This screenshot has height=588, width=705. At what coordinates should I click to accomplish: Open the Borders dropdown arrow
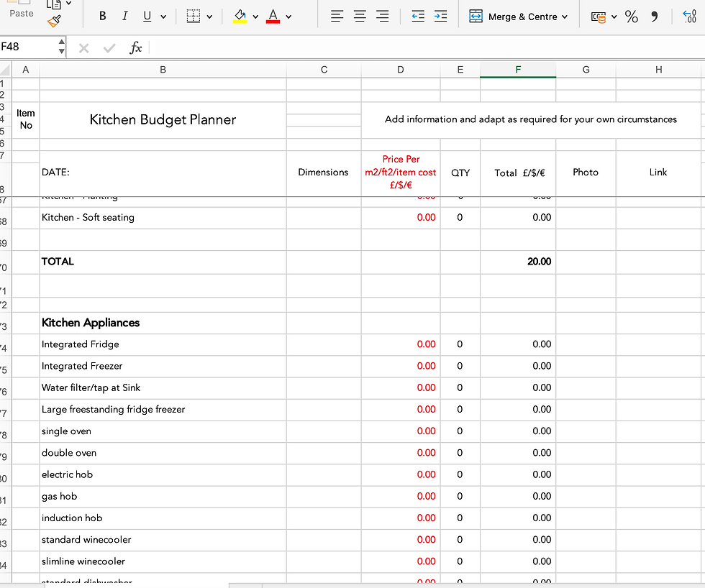click(x=209, y=17)
